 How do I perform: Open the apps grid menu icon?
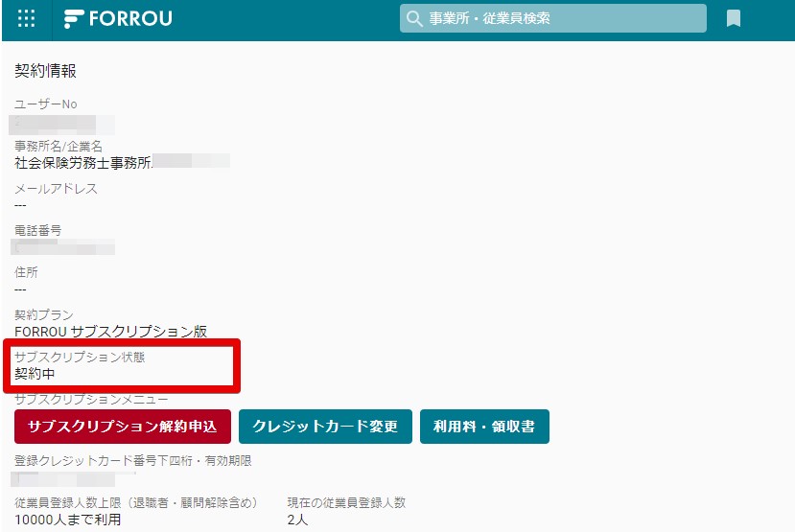pos(26,19)
